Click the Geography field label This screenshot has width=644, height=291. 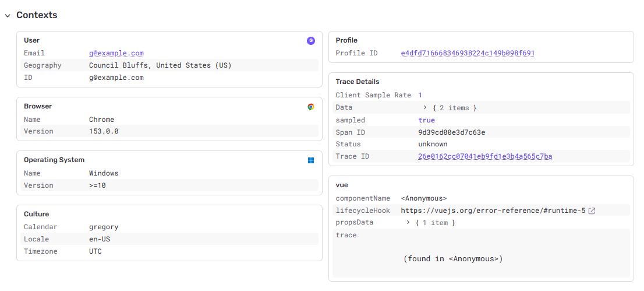coord(43,65)
